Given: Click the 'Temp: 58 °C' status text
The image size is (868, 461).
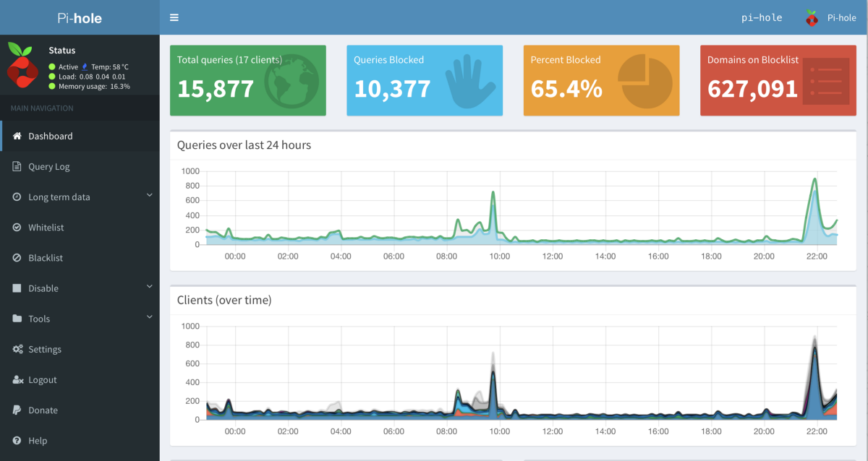Looking at the screenshot, I should click(110, 66).
